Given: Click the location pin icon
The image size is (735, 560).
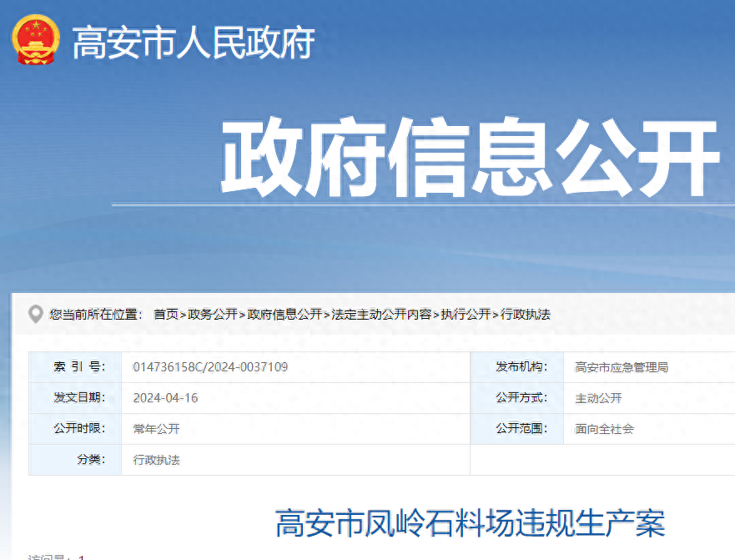Looking at the screenshot, I should coord(36,315).
